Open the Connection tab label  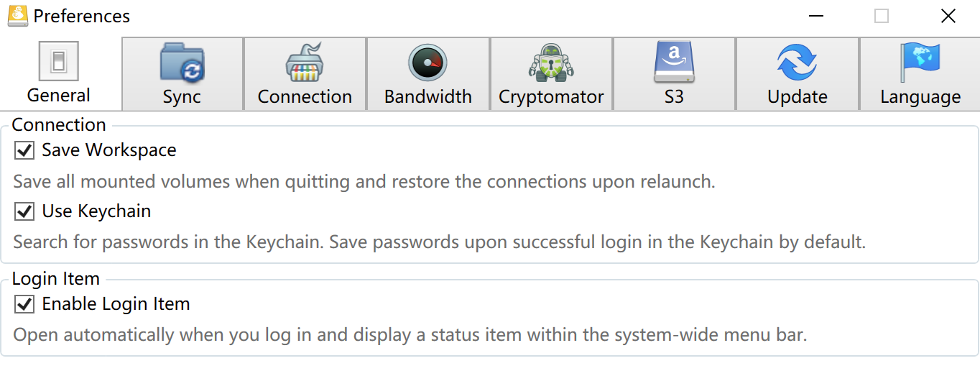pyautogui.click(x=305, y=97)
